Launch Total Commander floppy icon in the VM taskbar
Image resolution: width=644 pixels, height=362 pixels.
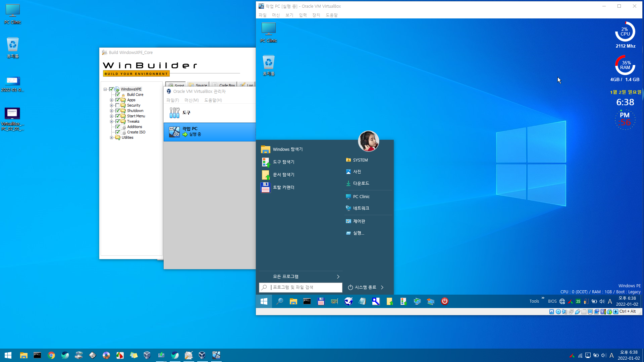pos(321,301)
